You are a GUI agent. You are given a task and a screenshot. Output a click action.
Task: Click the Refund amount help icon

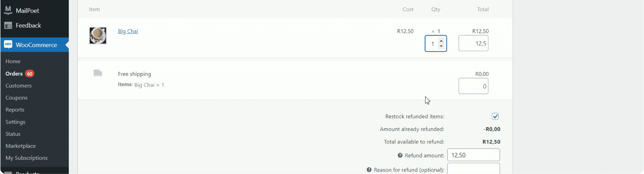[400, 156]
